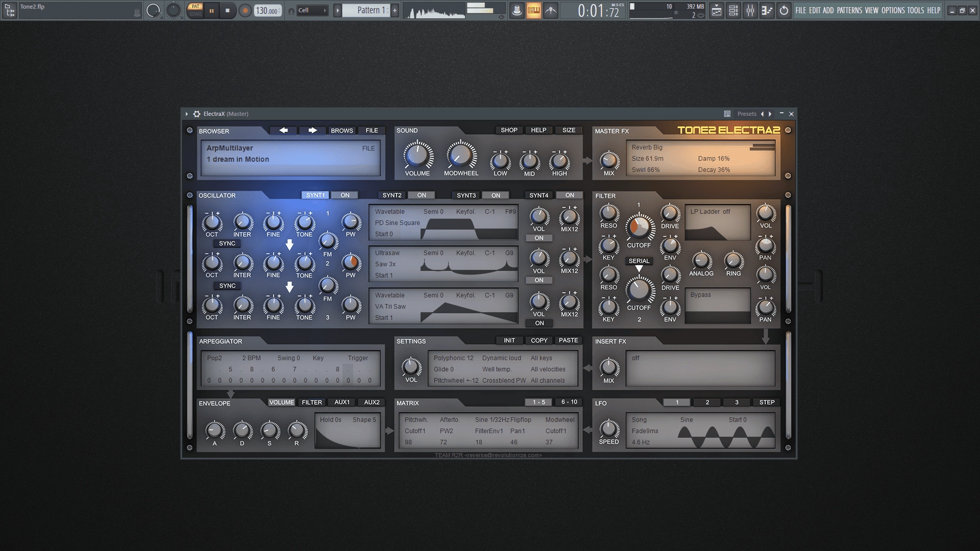Toggle SYNC for oscillator 1
This screenshot has height=551, width=980.
227,244
